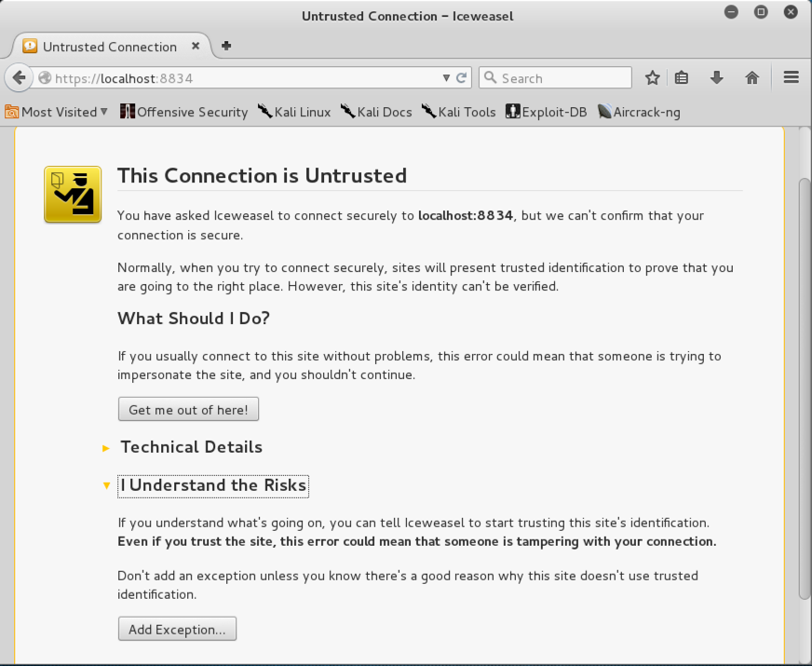Go back with the back arrow button
Screen dimensions: 812x666
click(x=20, y=78)
